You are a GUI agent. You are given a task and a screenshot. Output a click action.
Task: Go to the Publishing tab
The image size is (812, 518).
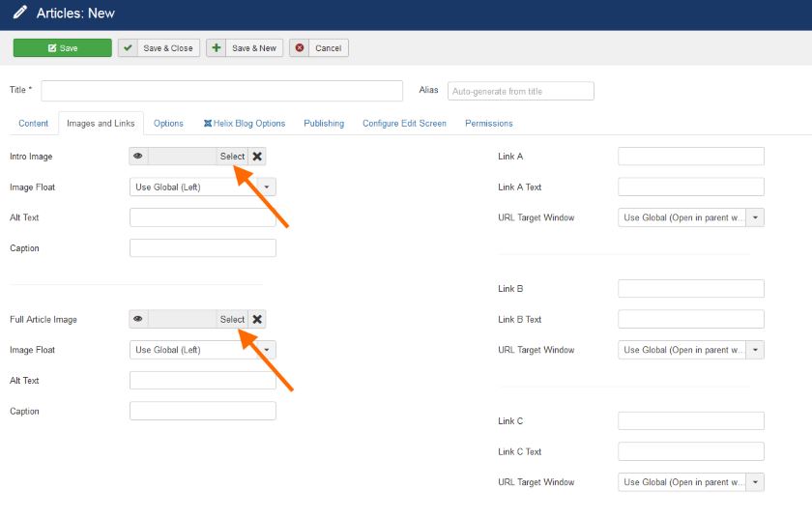pos(324,124)
